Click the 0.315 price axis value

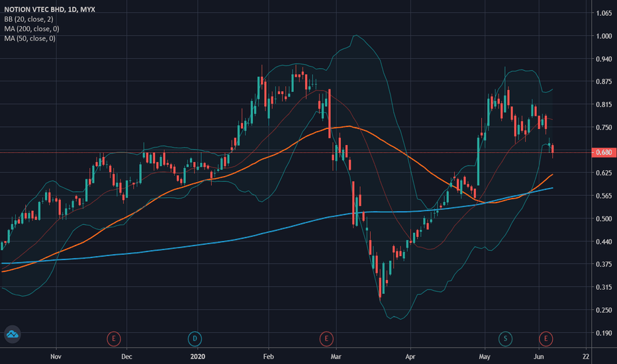(x=604, y=287)
